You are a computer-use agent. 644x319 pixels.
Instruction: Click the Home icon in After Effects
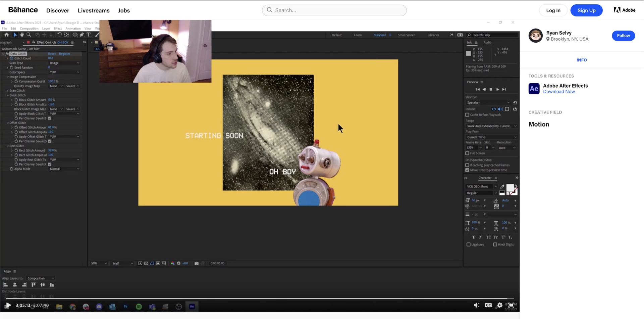[x=6, y=35]
